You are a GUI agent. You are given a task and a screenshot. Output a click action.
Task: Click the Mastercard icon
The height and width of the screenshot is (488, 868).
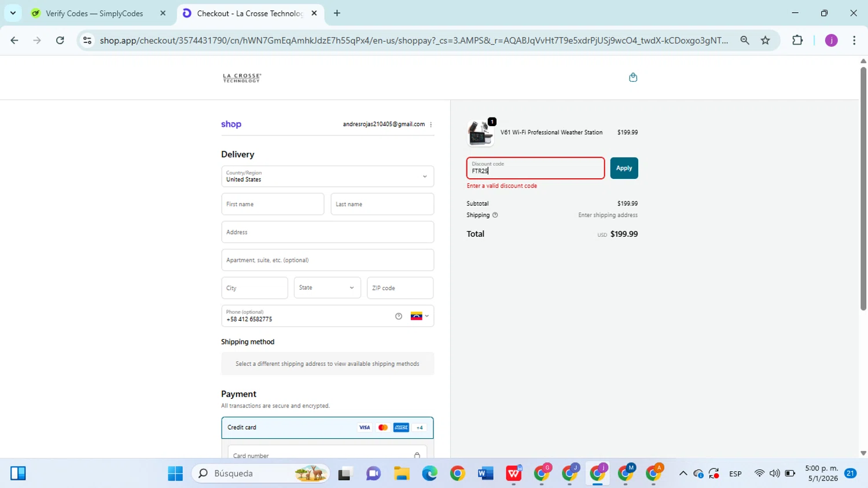383,427
